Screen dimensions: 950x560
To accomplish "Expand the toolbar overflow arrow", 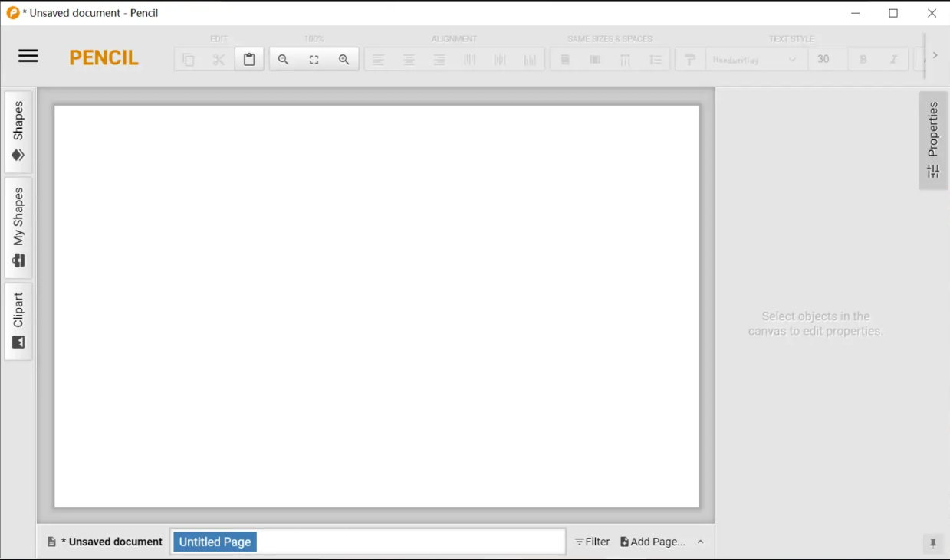I will tap(935, 56).
